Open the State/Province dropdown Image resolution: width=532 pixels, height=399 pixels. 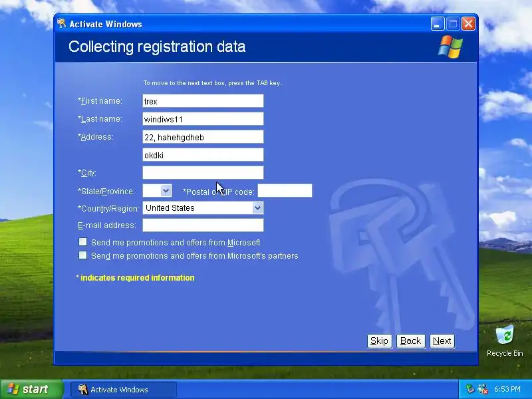click(x=166, y=191)
